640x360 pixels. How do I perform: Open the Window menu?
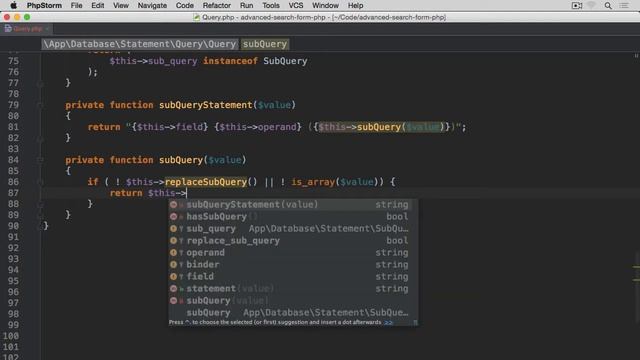click(x=325, y=5)
